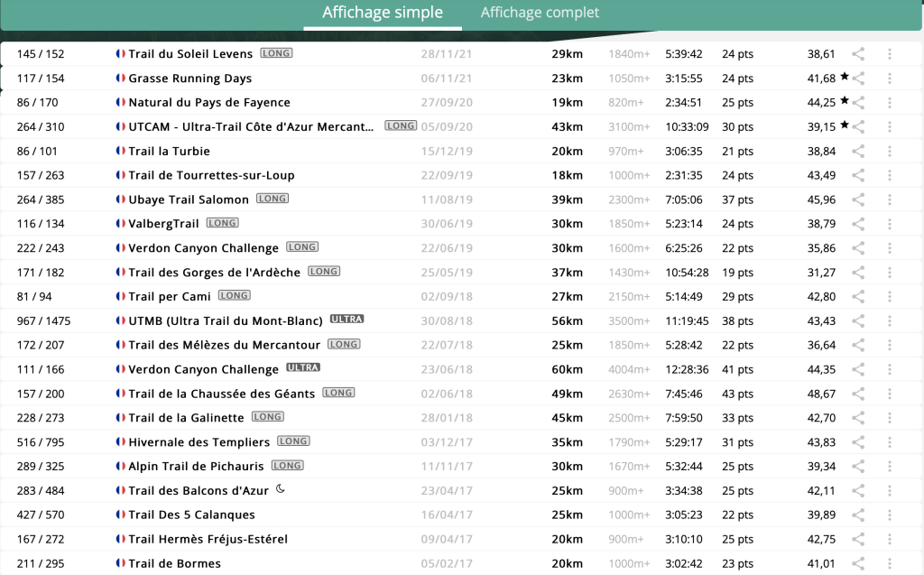
Task: Expand options menu for Trail Des 5 Calanques
Action: [x=890, y=515]
